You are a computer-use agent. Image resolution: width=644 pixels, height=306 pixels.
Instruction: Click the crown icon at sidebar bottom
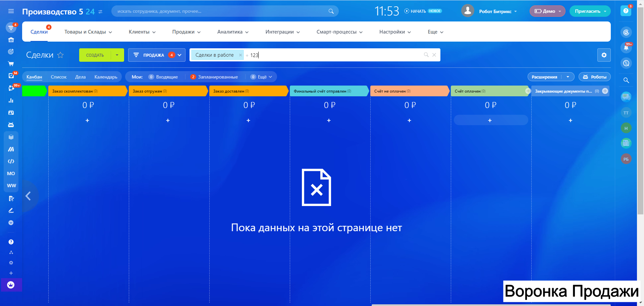coord(11,285)
